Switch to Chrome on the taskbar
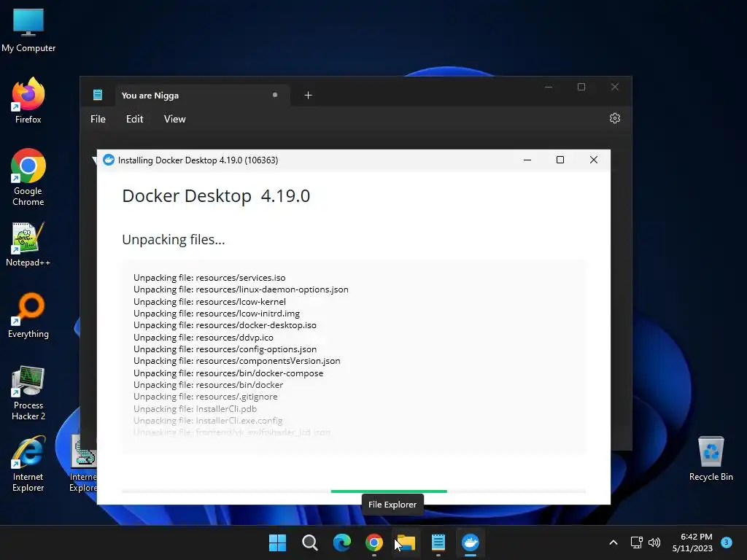 point(374,542)
